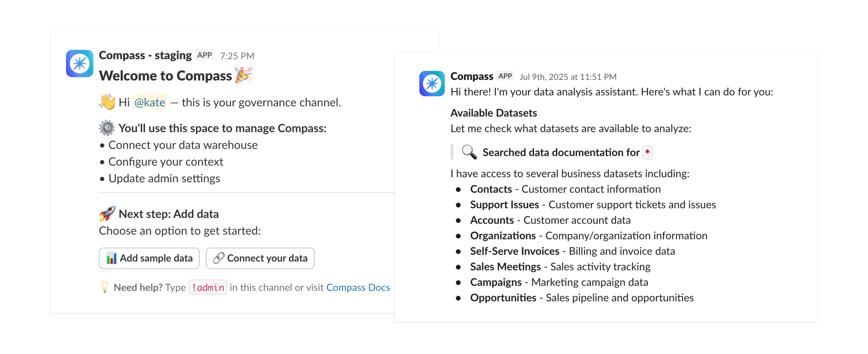Click the 7:25 PM message timestamp
Screen dimensions: 868x354
click(237, 56)
